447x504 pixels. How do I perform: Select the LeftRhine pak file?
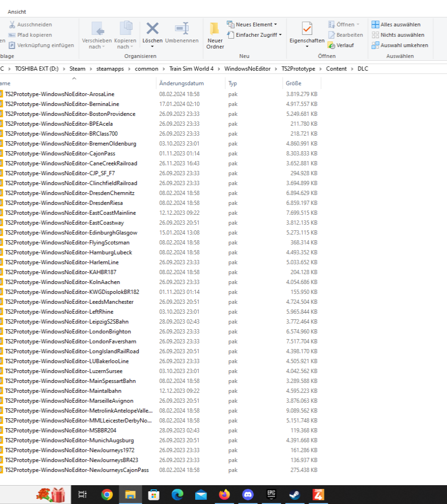59,311
